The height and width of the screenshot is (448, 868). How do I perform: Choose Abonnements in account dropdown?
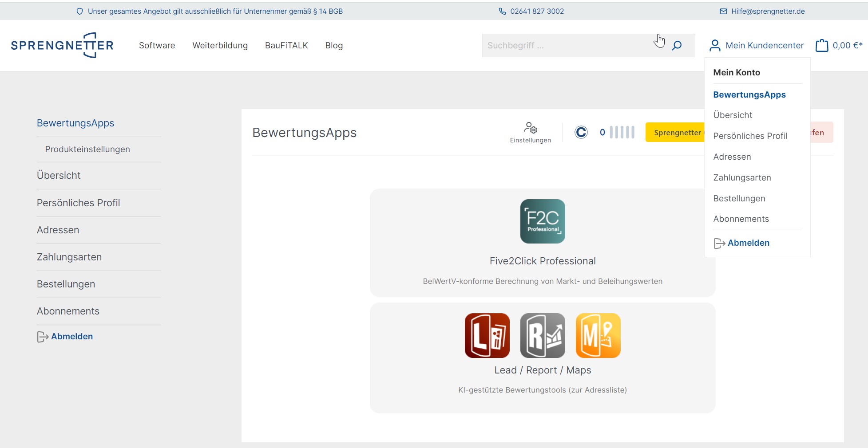(x=741, y=219)
